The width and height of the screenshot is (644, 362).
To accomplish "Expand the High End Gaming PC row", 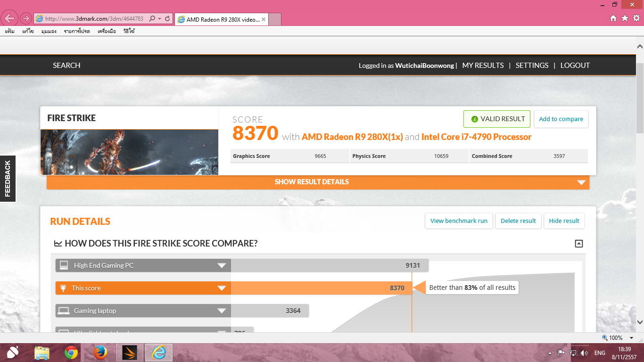I will point(222,265).
